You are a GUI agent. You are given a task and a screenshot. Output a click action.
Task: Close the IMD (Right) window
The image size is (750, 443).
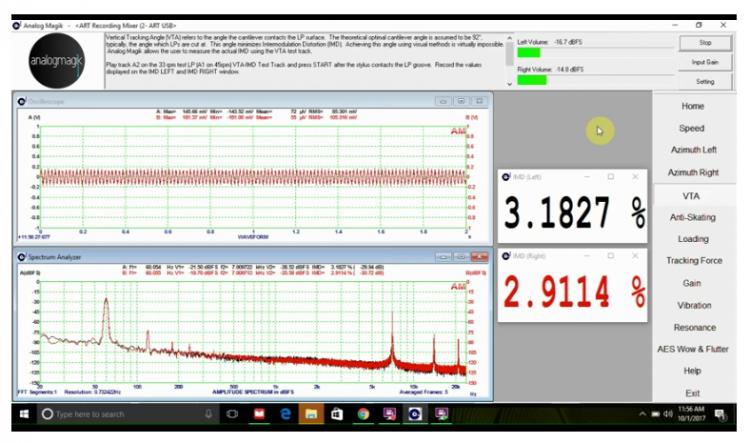[635, 256]
